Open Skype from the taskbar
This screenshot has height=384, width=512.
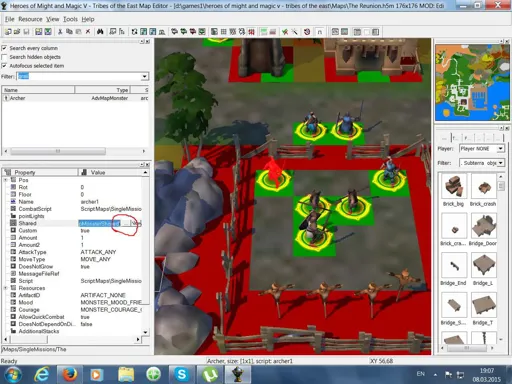coord(182,374)
